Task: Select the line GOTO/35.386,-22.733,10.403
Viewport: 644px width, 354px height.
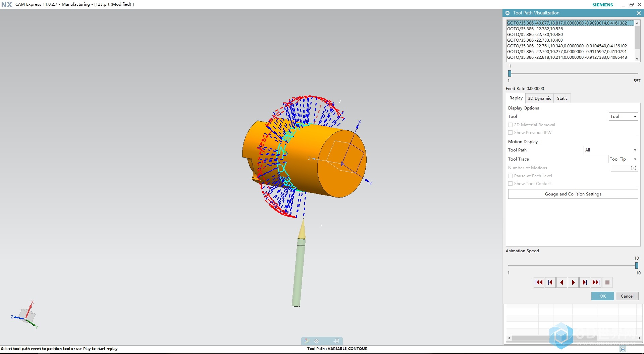Action: coord(570,40)
